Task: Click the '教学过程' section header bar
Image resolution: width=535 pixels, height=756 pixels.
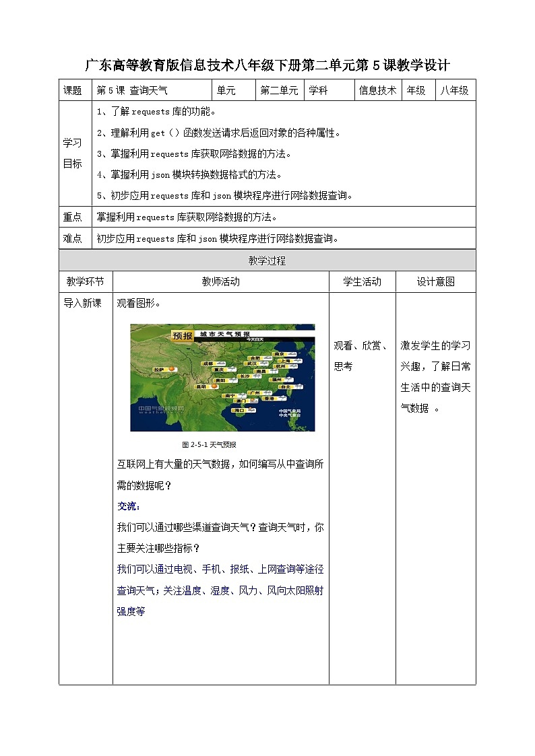Action: click(x=267, y=261)
